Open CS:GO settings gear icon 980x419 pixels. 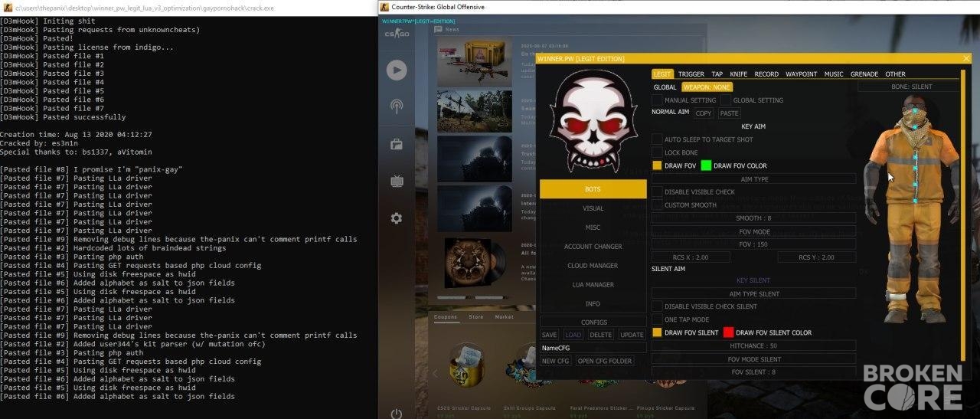click(397, 218)
